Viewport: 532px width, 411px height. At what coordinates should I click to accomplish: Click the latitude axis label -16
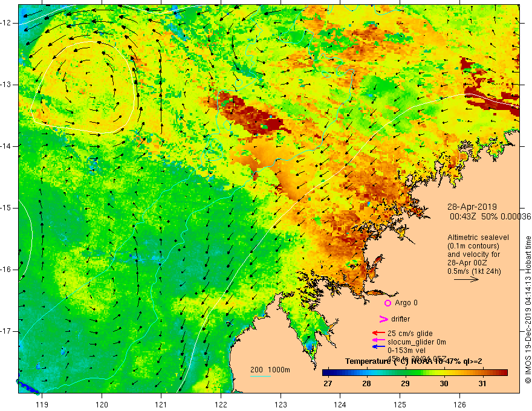click(6, 270)
